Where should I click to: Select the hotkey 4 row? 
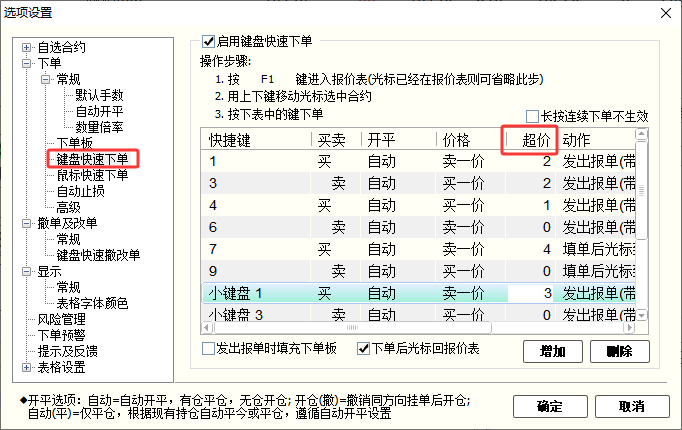[418, 205]
